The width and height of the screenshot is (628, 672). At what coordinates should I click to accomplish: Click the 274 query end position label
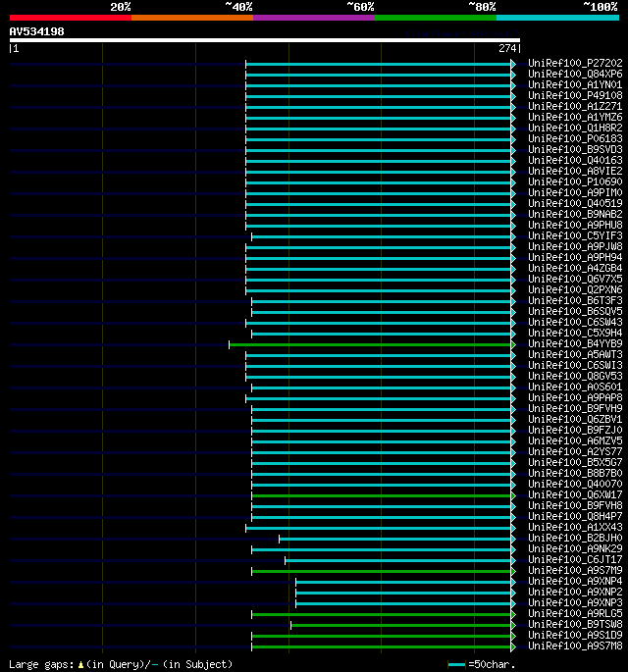point(507,48)
